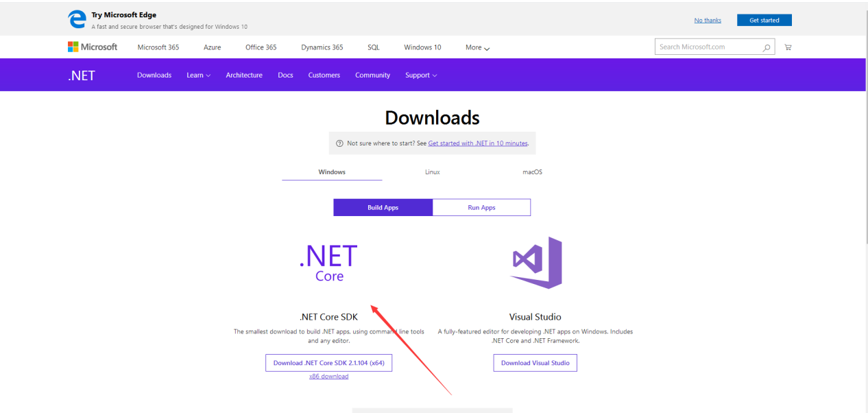The height and width of the screenshot is (413, 868).
Task: Select the macOS tab
Action: [532, 172]
